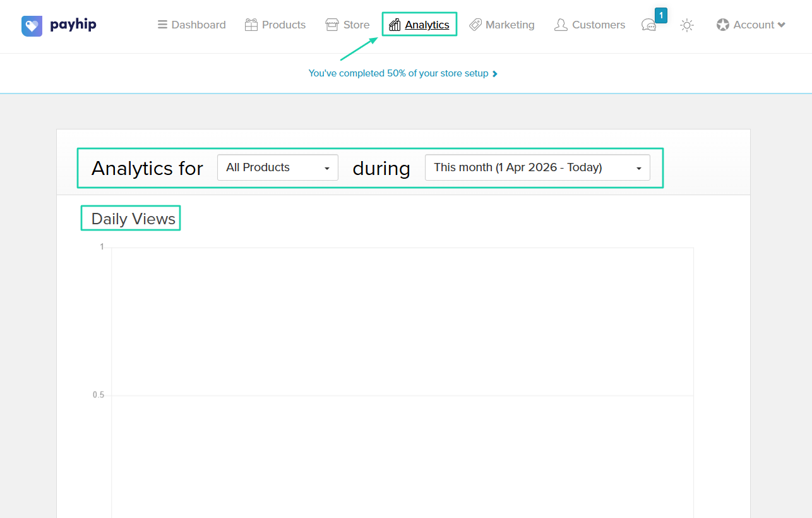Click the notification badge showing 1
The image size is (812, 518).
(x=661, y=15)
